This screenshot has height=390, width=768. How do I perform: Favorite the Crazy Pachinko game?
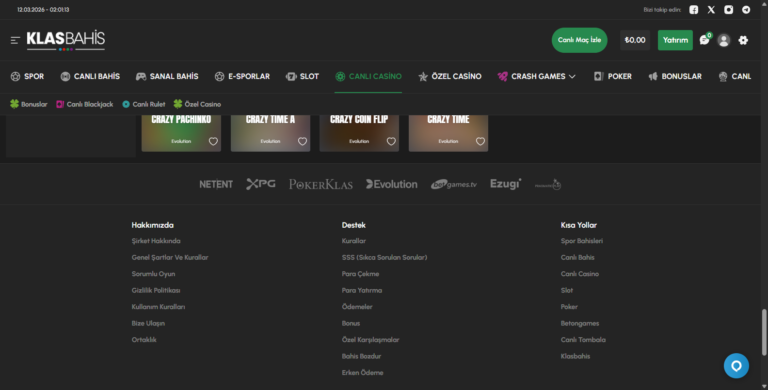[213, 141]
